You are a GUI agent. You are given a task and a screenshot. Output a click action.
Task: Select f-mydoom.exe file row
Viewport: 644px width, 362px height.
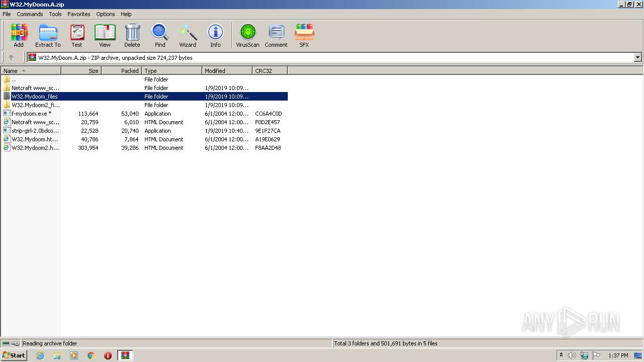pos(144,114)
